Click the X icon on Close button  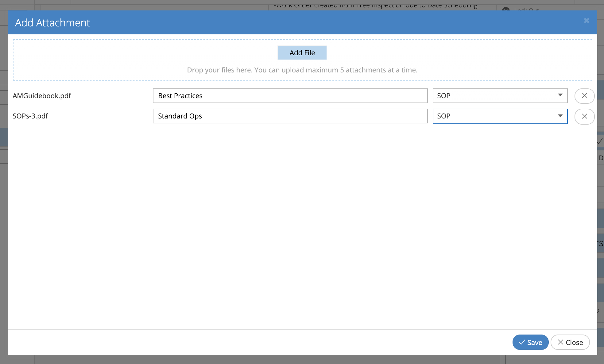click(560, 342)
